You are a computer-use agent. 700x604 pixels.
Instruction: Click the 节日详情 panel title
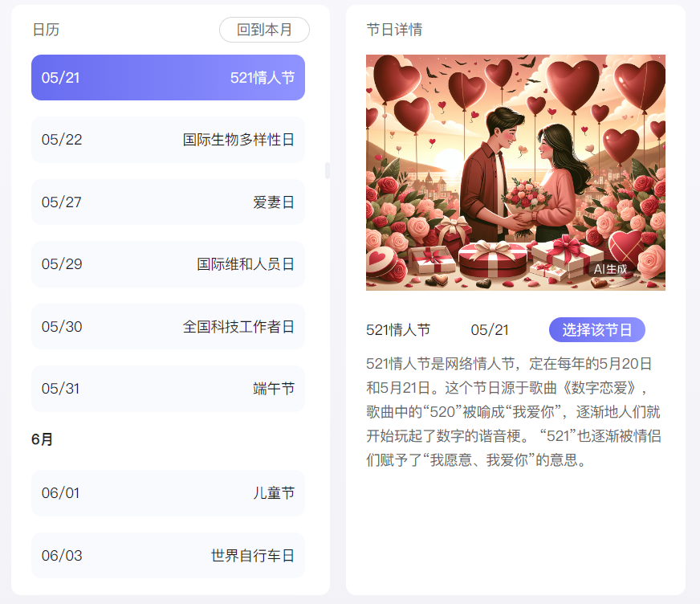394,30
